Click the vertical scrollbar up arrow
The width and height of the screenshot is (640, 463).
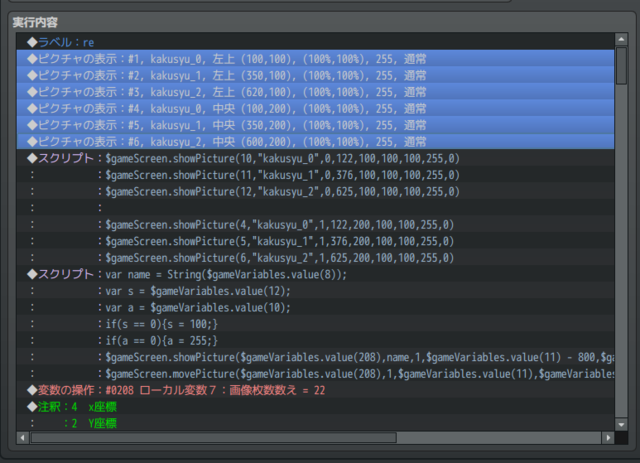pos(621,40)
